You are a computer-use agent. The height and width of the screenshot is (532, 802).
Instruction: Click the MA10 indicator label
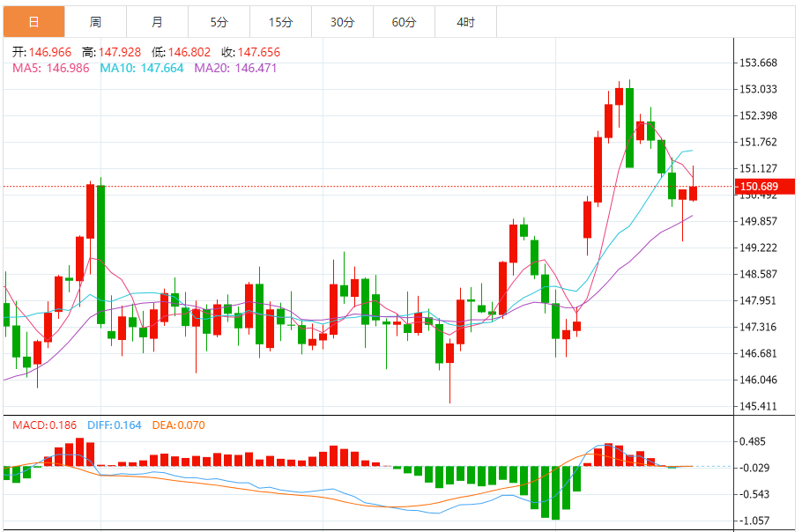click(x=141, y=68)
